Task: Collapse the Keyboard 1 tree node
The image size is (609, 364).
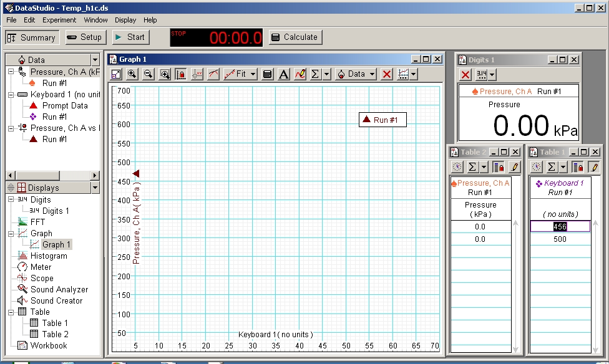Action: (x=11, y=95)
